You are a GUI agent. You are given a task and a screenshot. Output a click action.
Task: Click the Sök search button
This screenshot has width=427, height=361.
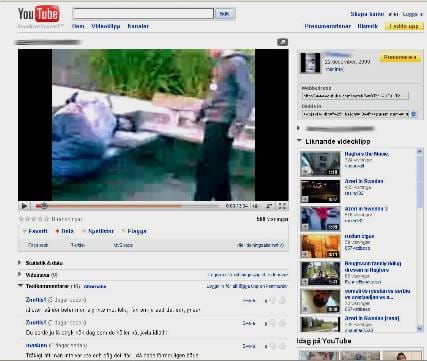225,14
